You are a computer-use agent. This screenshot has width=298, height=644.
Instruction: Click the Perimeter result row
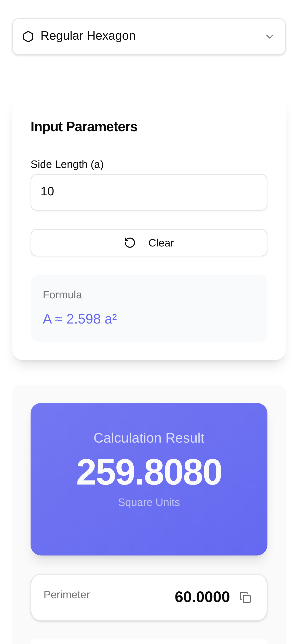(149, 596)
